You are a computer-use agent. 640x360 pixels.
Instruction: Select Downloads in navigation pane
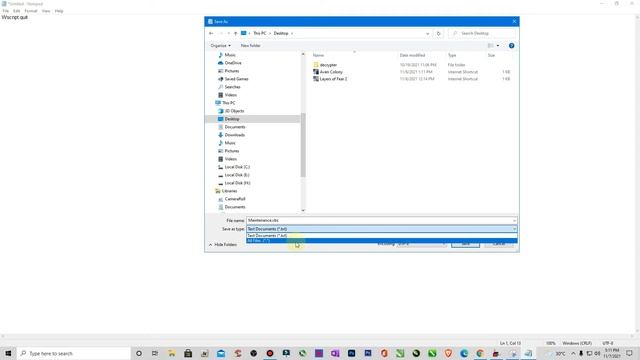[x=235, y=135]
